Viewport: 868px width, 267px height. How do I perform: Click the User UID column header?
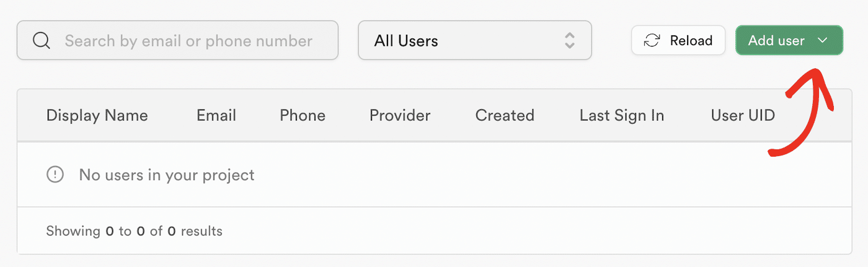click(743, 115)
